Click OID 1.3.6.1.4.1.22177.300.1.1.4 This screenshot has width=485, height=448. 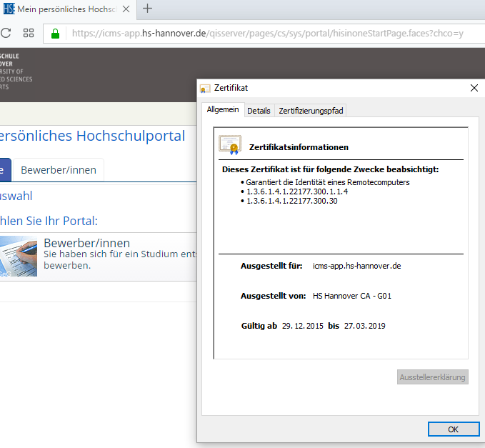[297, 191]
